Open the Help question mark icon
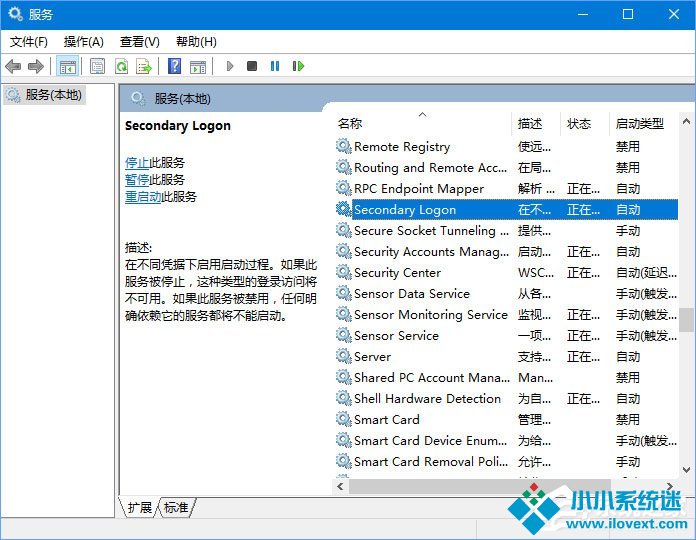The image size is (696, 540). (174, 66)
